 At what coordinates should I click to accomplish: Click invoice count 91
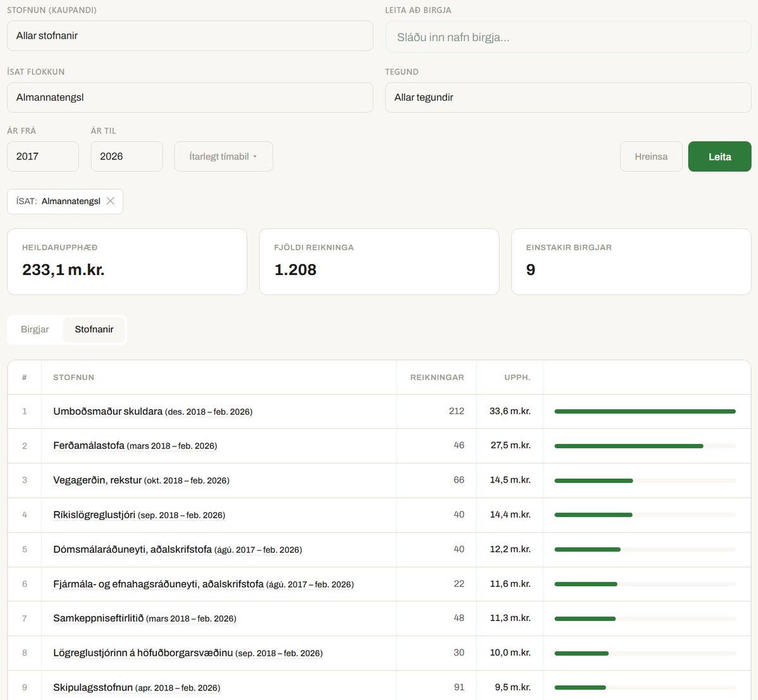click(x=459, y=687)
